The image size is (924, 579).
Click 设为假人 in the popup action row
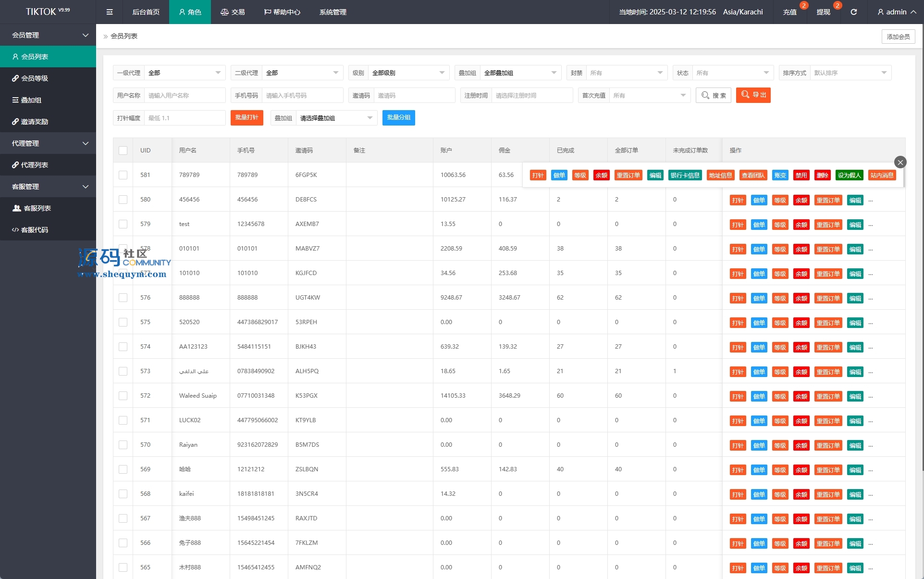click(x=849, y=175)
